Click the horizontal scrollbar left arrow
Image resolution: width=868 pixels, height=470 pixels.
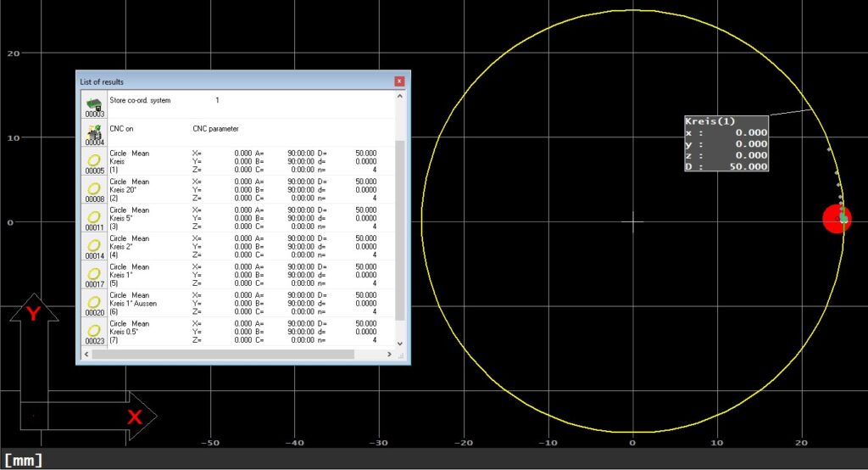[x=86, y=354]
